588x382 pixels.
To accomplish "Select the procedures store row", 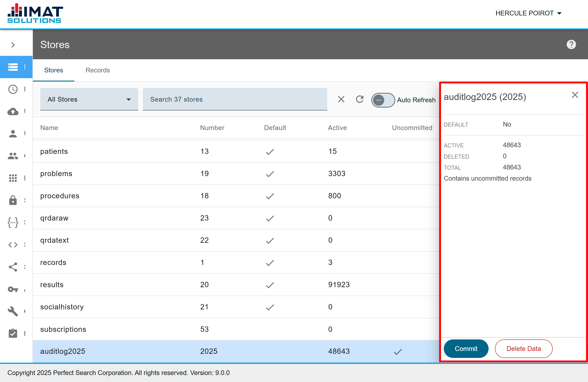I will click(x=236, y=196).
